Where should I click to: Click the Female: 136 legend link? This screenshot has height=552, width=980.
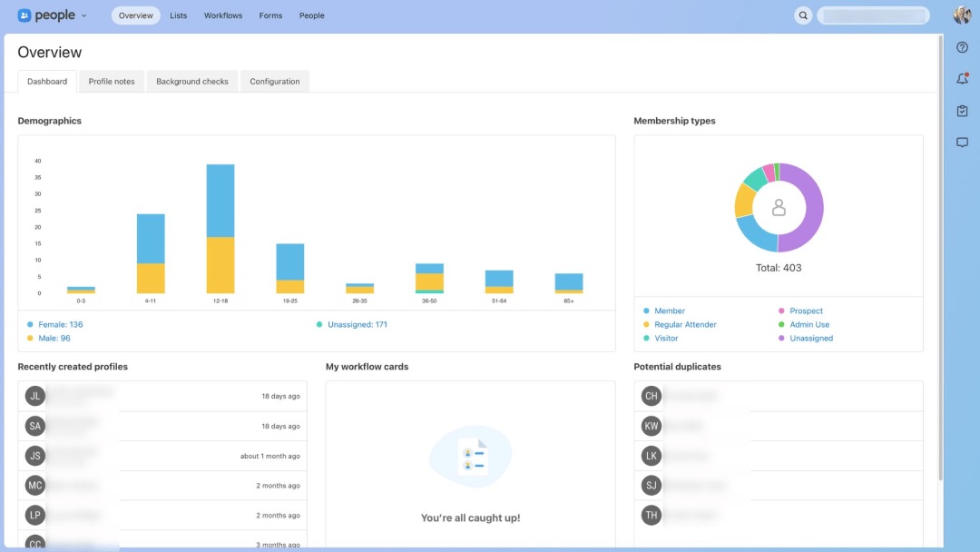tap(61, 324)
